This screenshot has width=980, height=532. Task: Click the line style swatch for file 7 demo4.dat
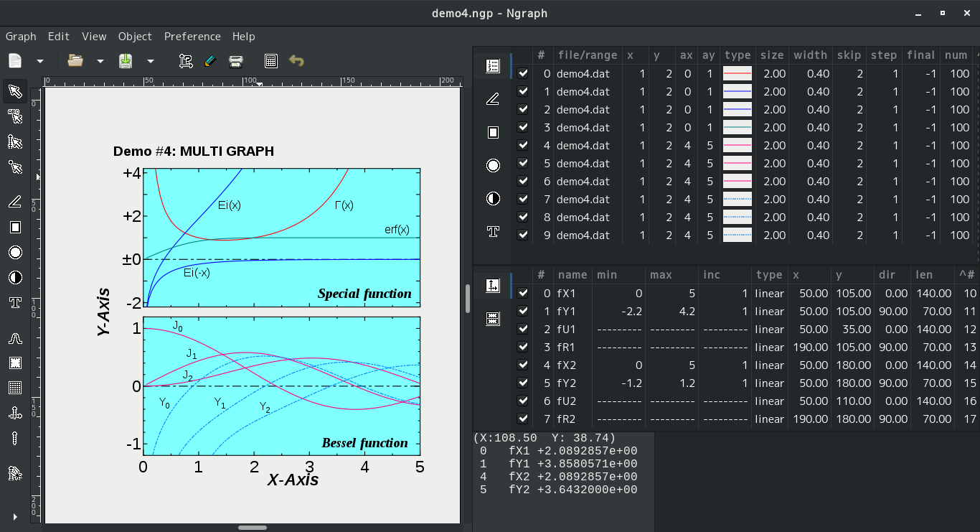[x=737, y=199]
